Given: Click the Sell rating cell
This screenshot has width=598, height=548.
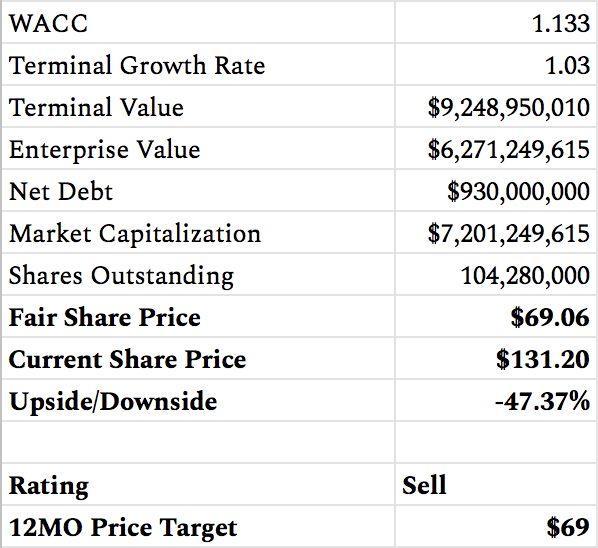Looking at the screenshot, I should tap(495, 484).
